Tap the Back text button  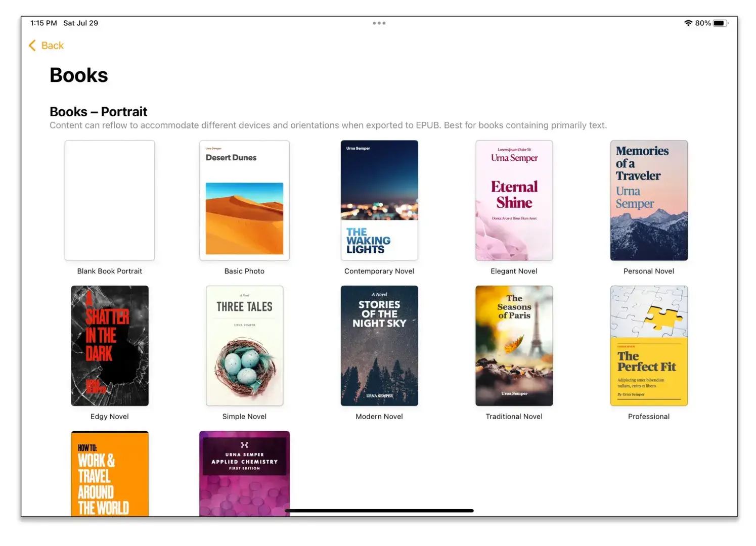point(53,45)
